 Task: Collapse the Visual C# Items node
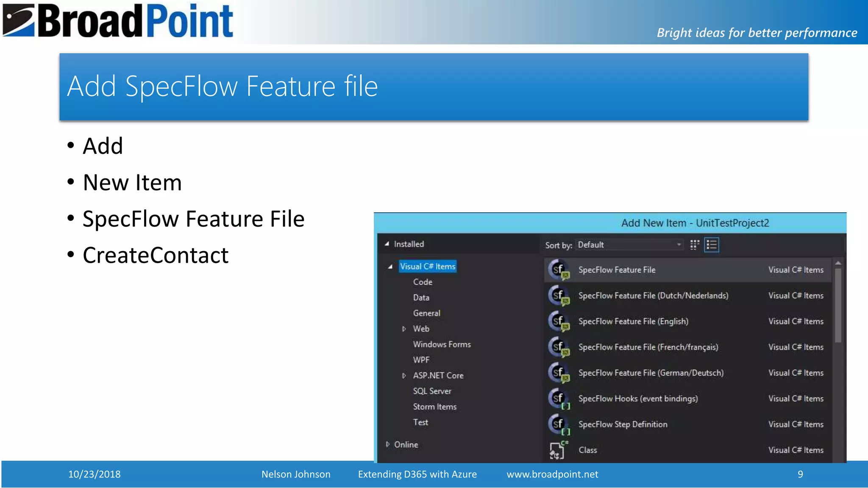click(x=390, y=266)
